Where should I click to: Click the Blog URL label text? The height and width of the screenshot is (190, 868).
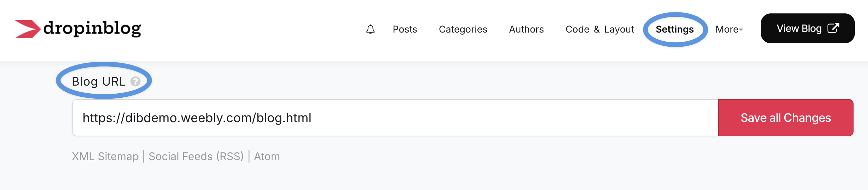click(98, 81)
